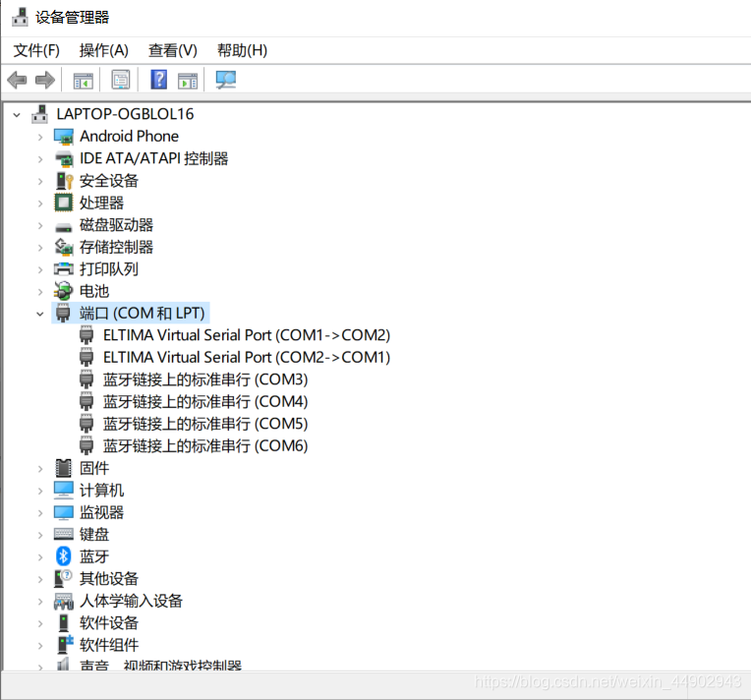Click the Android Phone device icon
751x700 pixels.
64,137
